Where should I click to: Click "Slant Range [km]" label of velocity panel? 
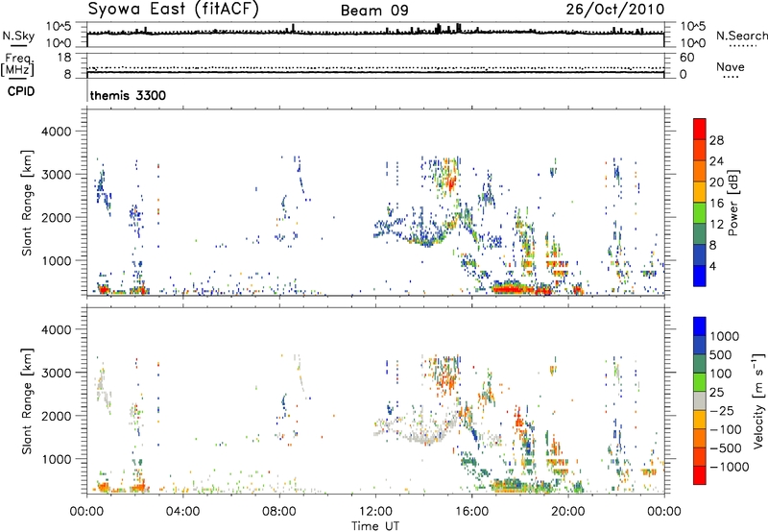(x=27, y=401)
